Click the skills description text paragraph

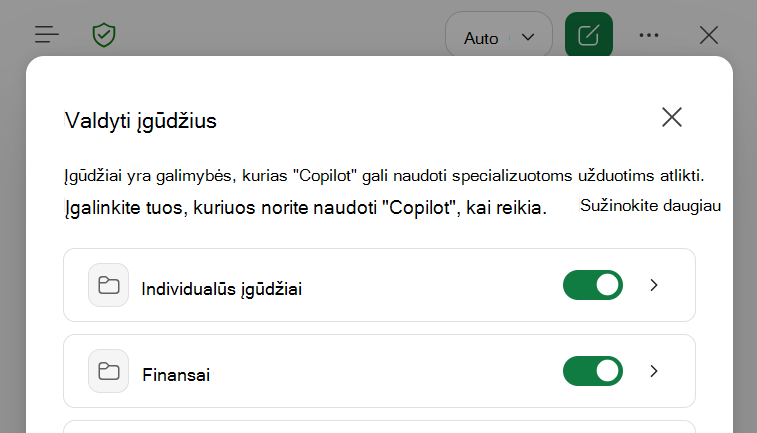pyautogui.click(x=384, y=192)
